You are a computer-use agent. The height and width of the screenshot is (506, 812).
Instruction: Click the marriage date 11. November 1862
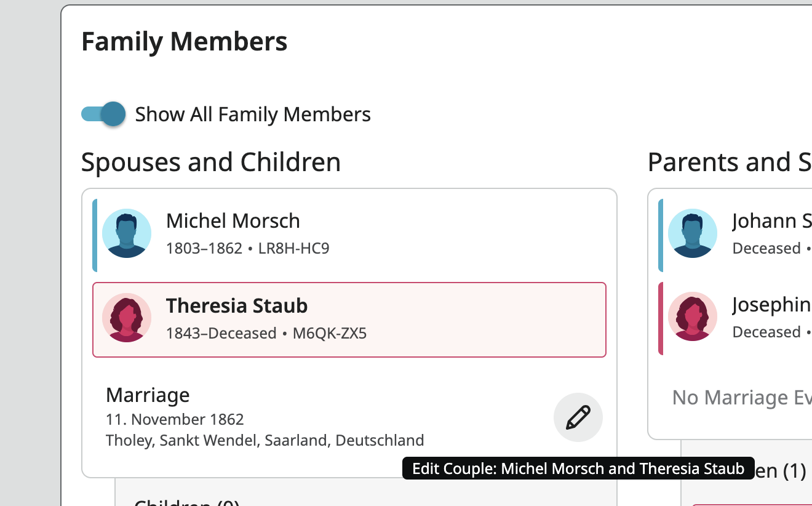point(175,420)
